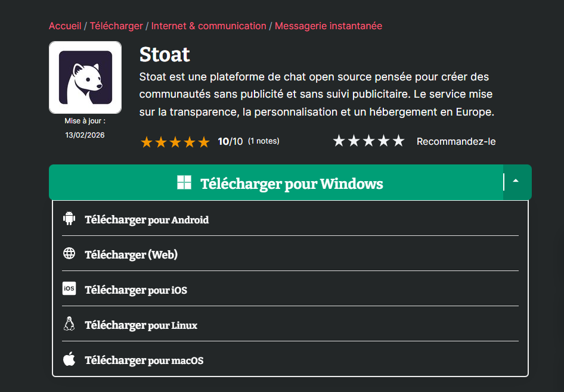The height and width of the screenshot is (392, 564).
Task: Click the globe icon for the Web version
Action: pos(69,254)
